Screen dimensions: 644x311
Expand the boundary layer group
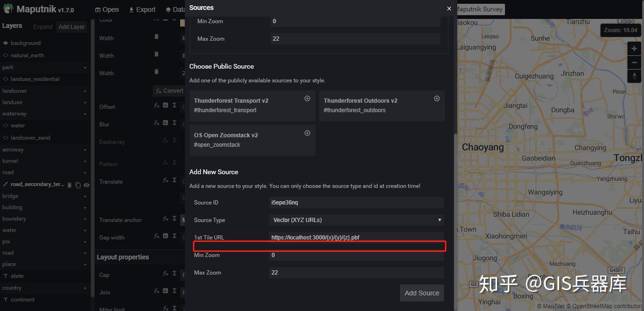(85, 219)
